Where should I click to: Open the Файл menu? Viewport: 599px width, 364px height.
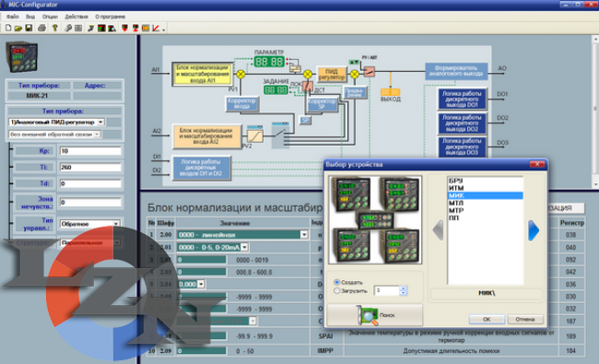(x=13, y=17)
